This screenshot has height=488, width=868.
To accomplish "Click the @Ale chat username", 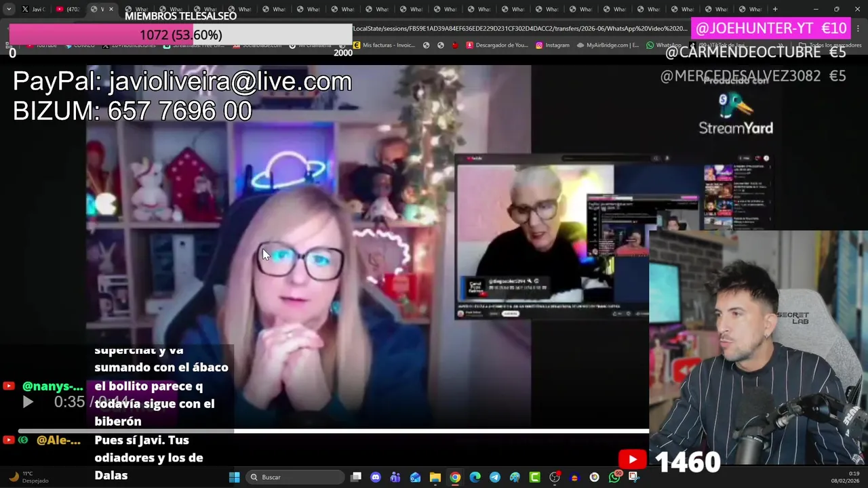I will point(58,440).
